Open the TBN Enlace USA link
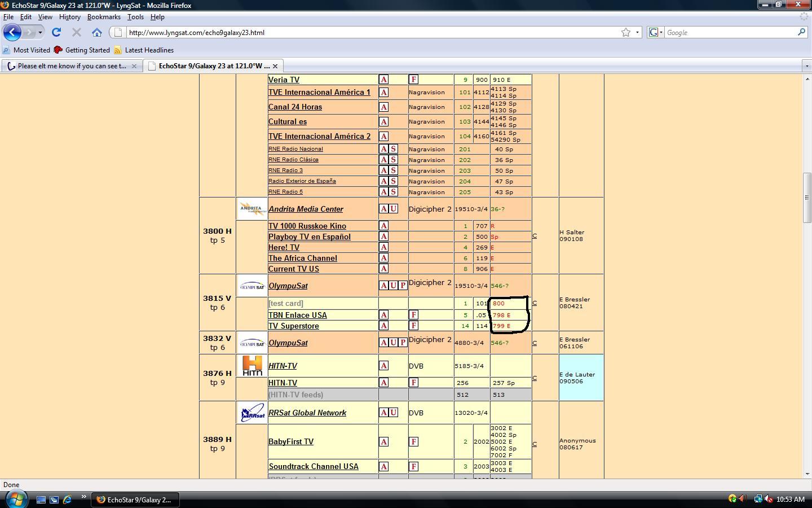Screen dimensions: 812x508 point(298,315)
